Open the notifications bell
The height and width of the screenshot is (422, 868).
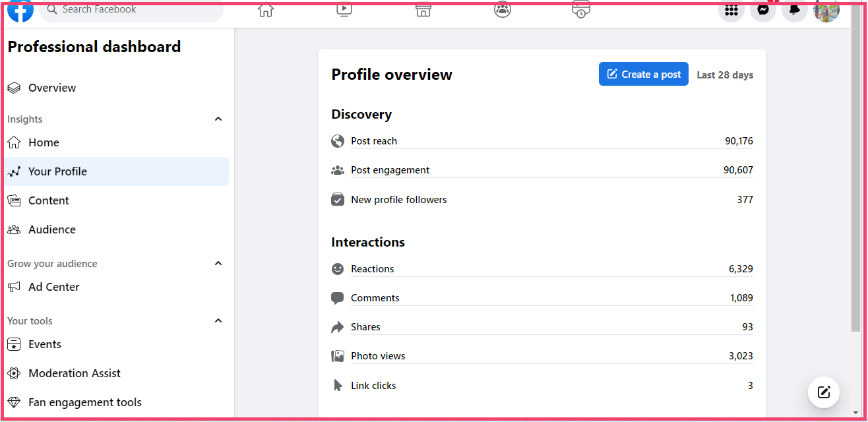point(795,11)
